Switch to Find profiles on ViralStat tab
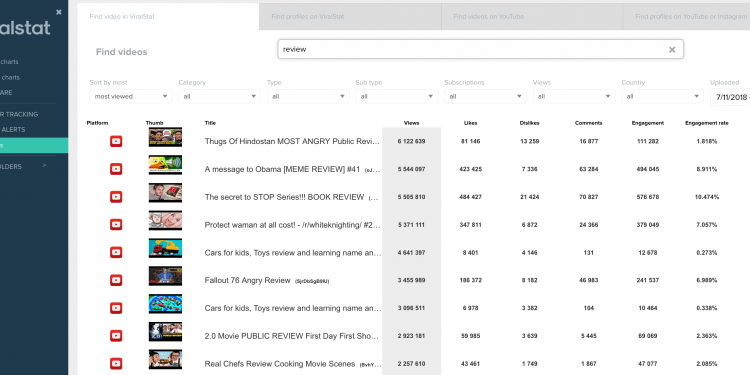 click(350, 17)
